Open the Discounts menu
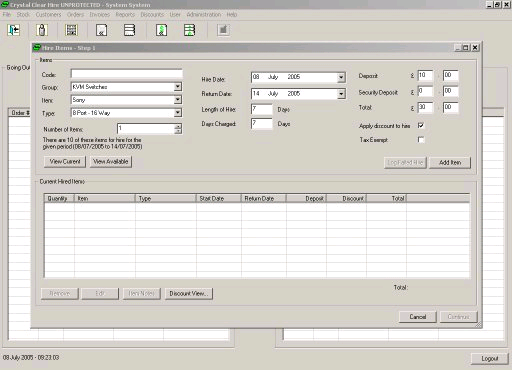512x370 pixels. coord(152,14)
